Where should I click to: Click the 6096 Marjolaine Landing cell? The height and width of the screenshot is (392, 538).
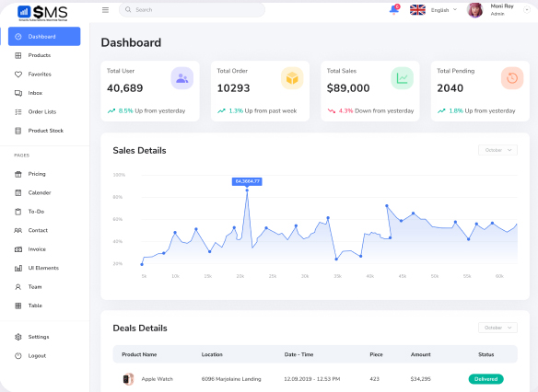point(231,379)
